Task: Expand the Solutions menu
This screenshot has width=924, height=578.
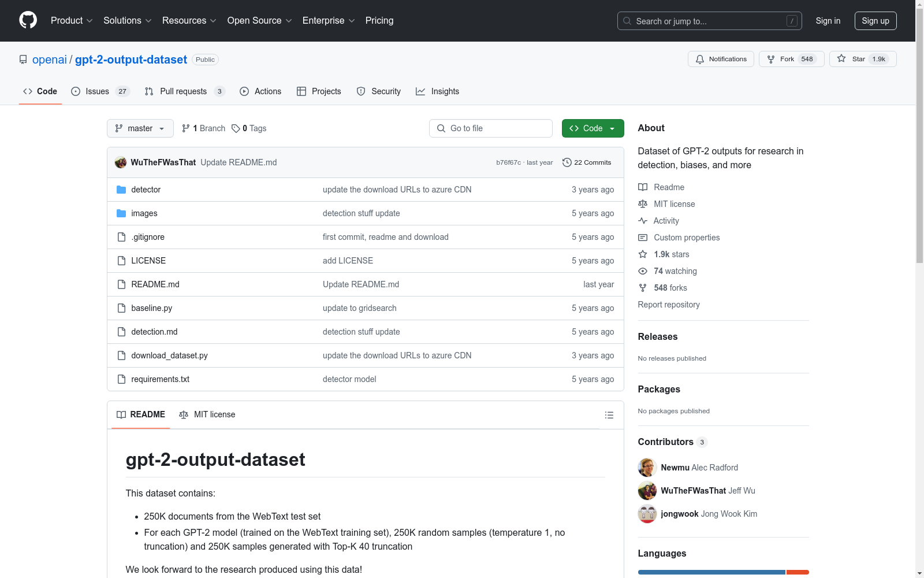Action: tap(128, 21)
